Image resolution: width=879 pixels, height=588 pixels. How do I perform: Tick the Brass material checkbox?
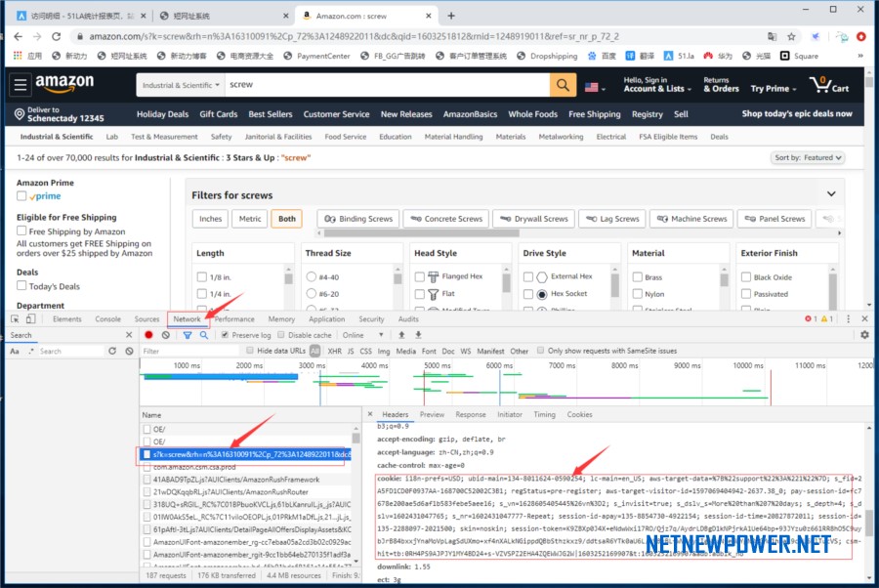638,276
